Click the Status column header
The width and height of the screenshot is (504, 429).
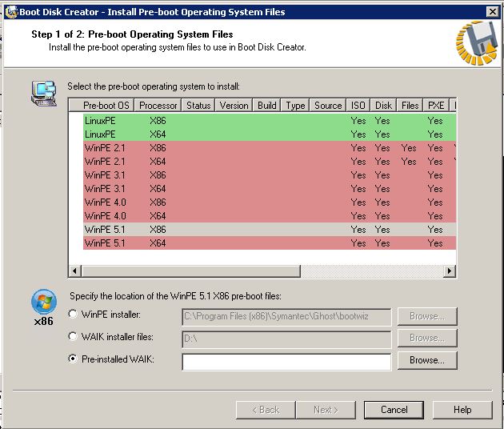198,106
